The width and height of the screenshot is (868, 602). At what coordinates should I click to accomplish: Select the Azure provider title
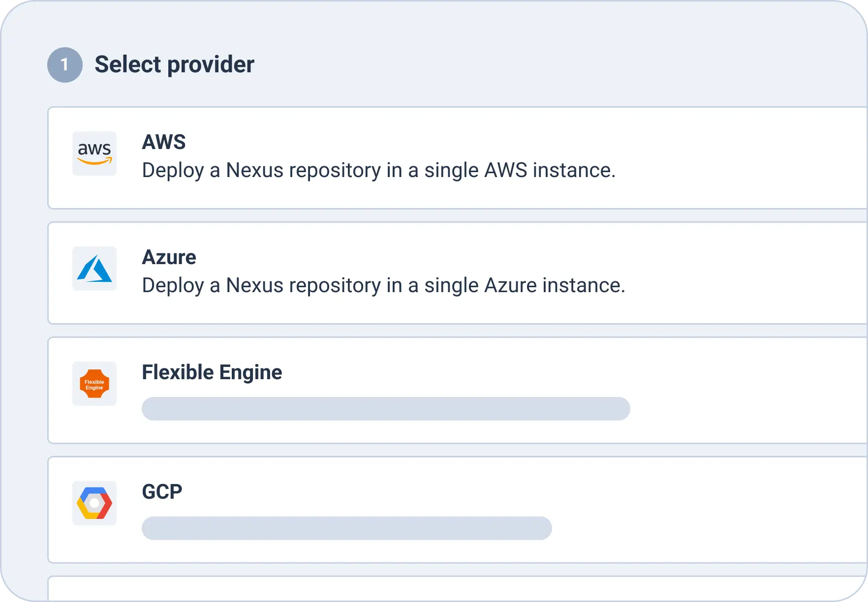169,257
